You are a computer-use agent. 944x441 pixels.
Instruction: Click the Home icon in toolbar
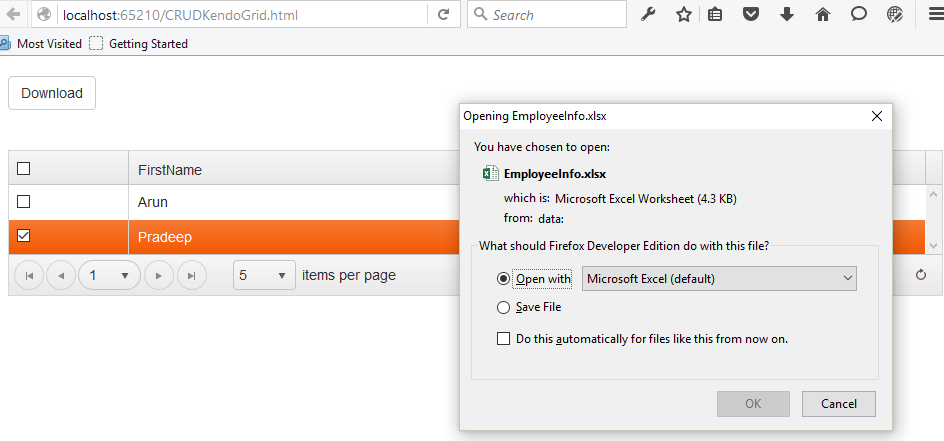(x=823, y=15)
